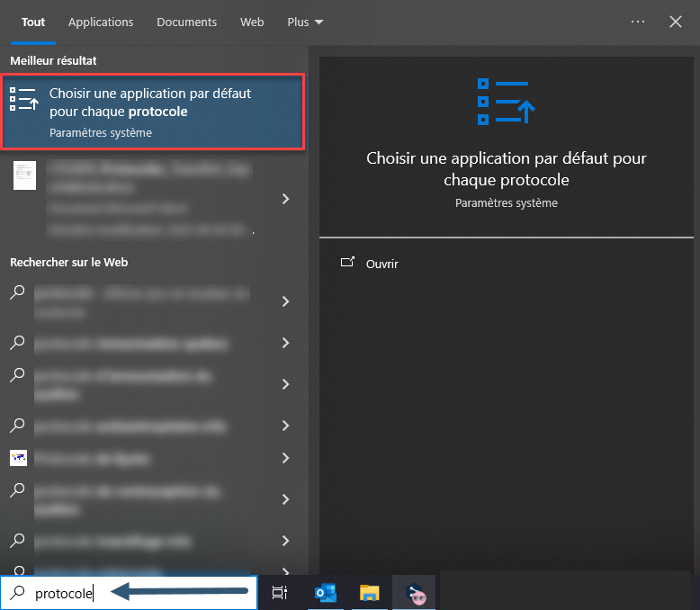Click the list icon in best result
The image size is (700, 610).
(24, 99)
